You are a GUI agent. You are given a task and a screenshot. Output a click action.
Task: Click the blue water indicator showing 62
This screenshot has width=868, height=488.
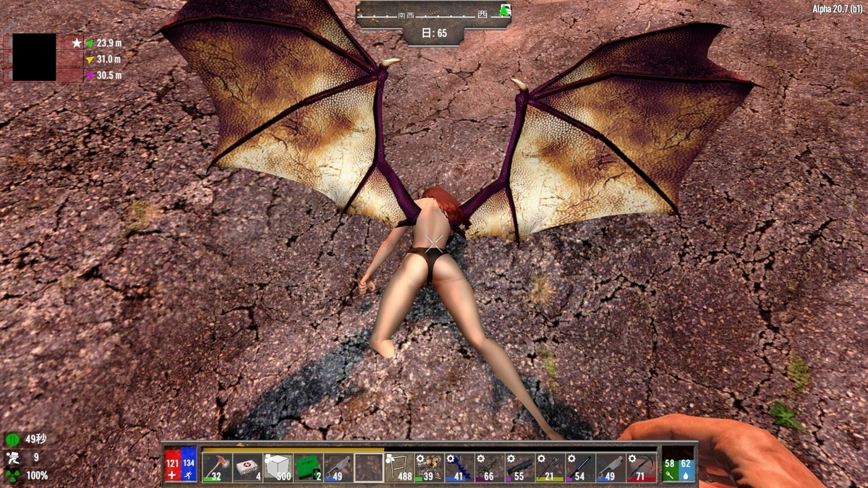(x=686, y=465)
